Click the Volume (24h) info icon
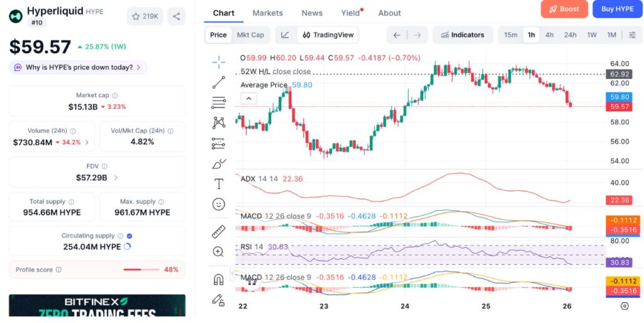This screenshot has height=323, width=644. click(73, 131)
